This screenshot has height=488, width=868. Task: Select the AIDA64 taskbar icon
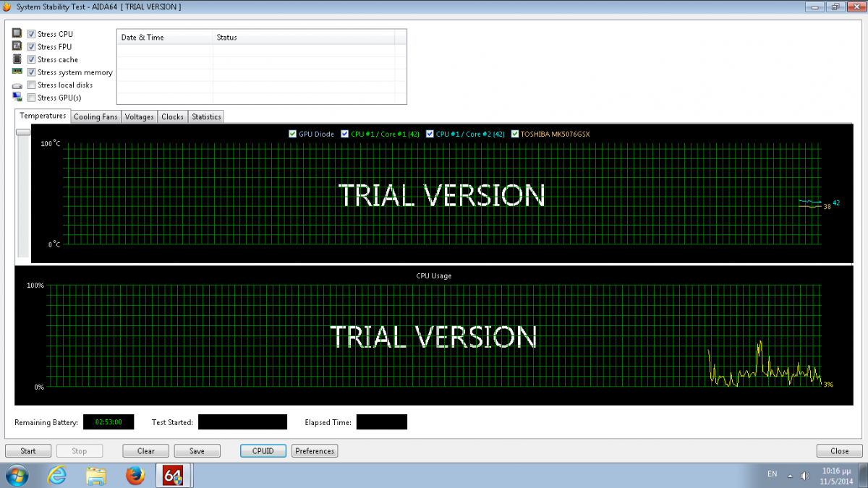[x=174, y=476]
